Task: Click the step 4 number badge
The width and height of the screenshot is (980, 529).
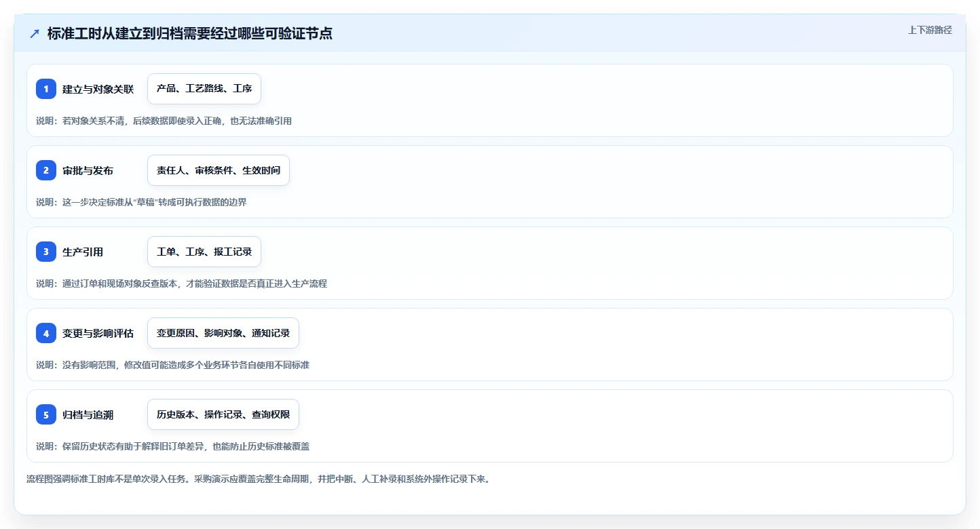Action: (46, 333)
